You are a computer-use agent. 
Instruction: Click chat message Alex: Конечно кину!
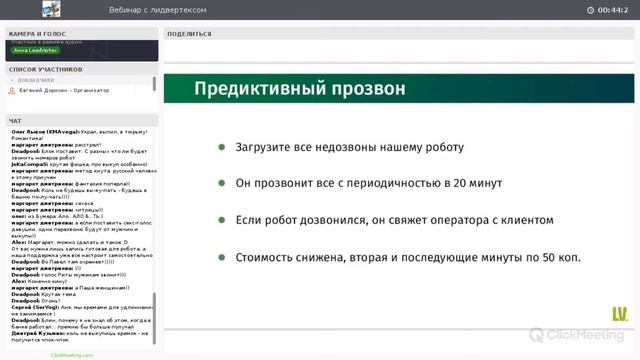[x=39, y=281]
